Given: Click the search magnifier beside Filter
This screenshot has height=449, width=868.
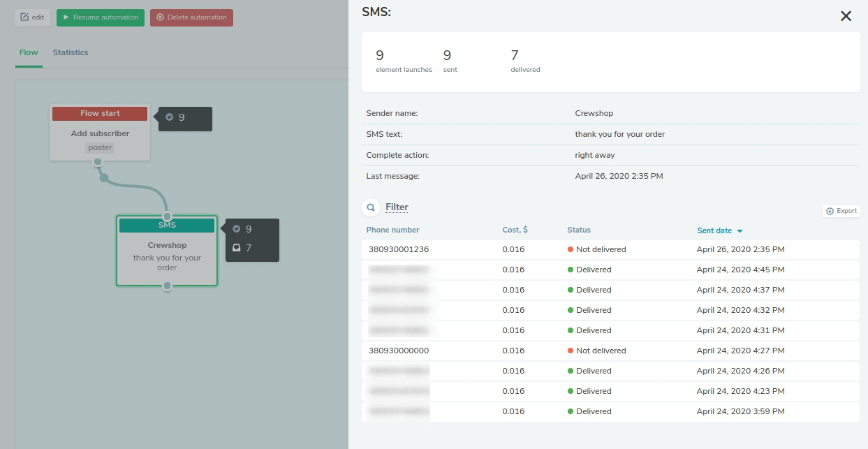Looking at the screenshot, I should click(370, 207).
